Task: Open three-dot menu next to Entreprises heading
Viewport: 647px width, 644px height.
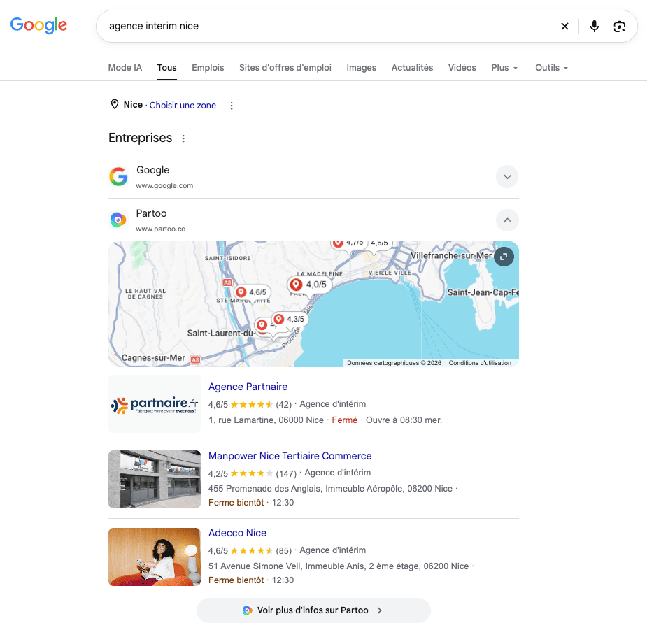Action: point(183,138)
